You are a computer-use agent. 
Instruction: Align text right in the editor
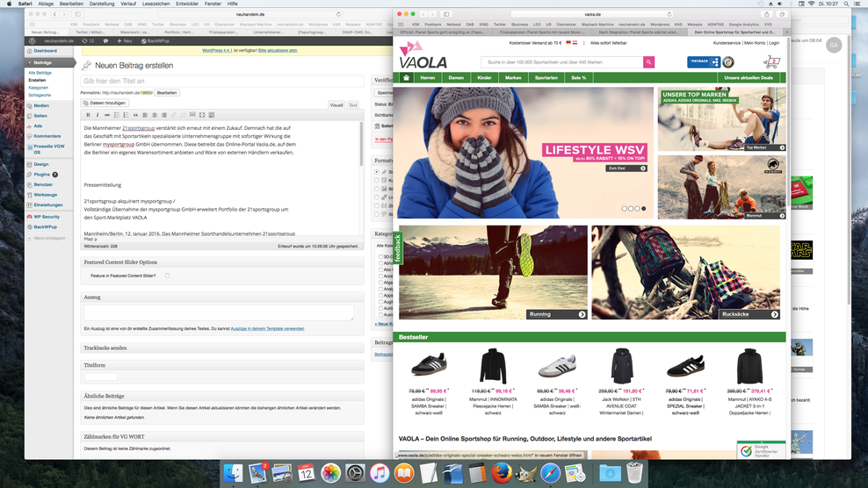164,115
